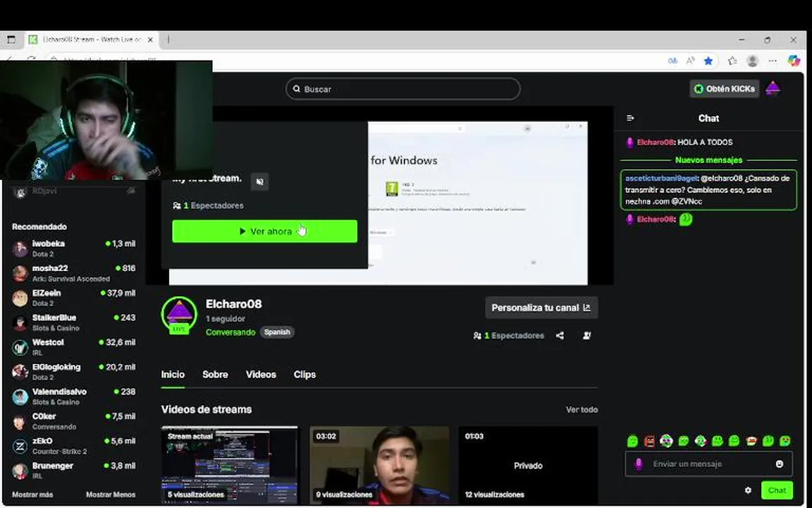The image size is (812, 508).
Task: Open the 03:02 video thumbnail
Action: [379, 465]
